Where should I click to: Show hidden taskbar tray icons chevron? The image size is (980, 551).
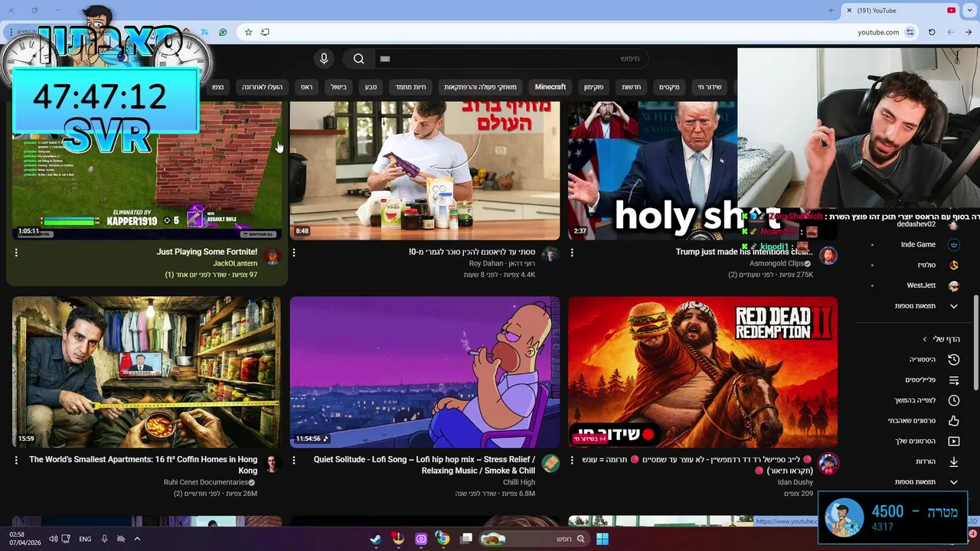click(x=137, y=539)
